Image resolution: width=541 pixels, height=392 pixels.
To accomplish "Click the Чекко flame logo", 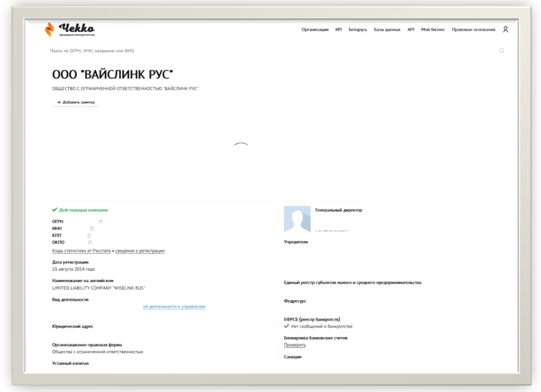I will [50, 29].
